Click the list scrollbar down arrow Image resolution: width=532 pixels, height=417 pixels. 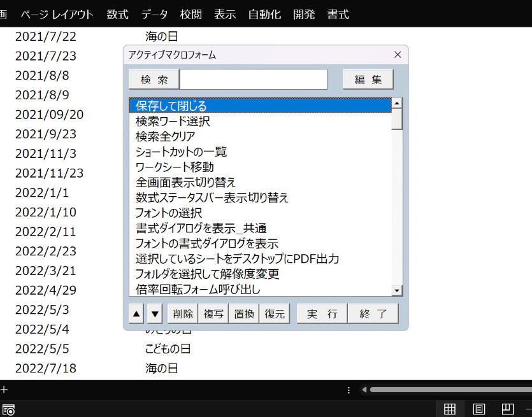[x=397, y=290]
